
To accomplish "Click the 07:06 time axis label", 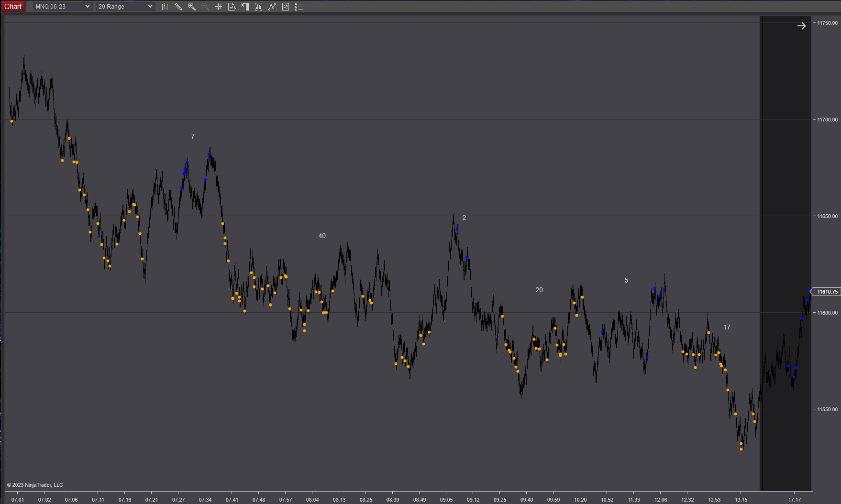I will (x=71, y=500).
